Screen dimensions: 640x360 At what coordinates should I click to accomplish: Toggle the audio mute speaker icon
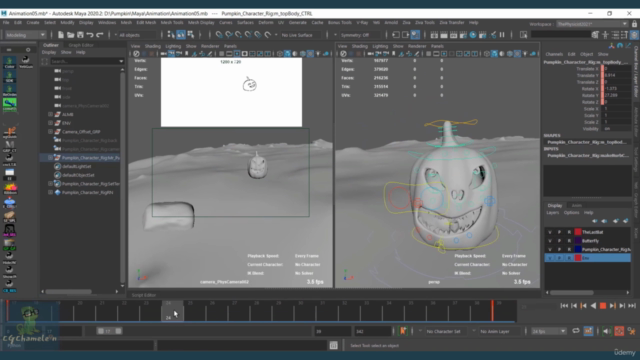(606, 331)
